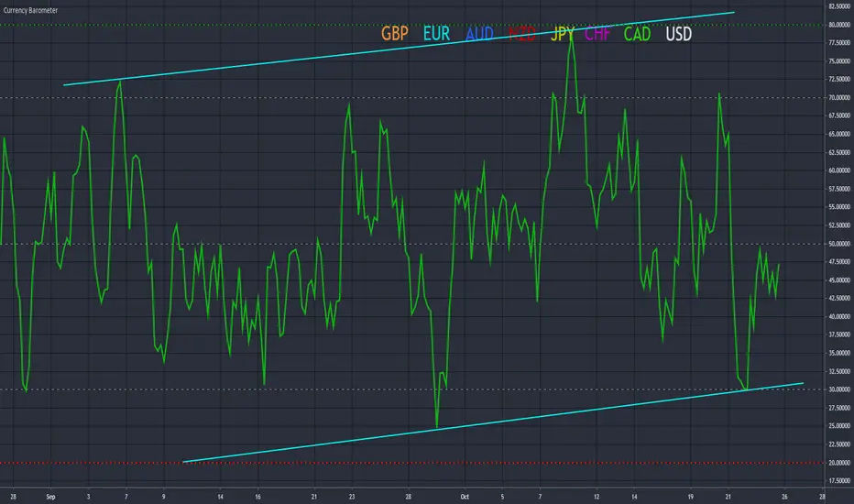Select the lower cyan trend line
The image size is (854, 504).
tap(493, 422)
